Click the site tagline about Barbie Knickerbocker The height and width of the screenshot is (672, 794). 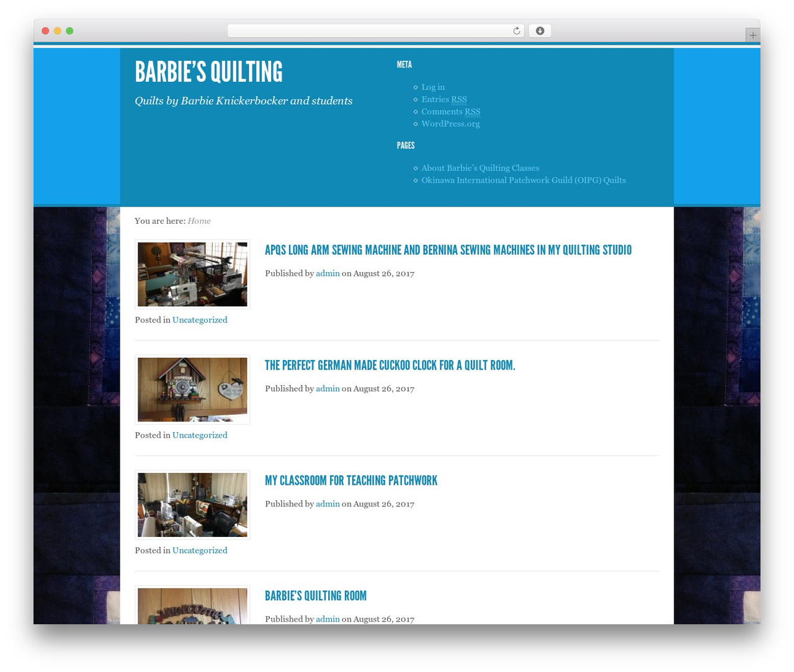pyautogui.click(x=244, y=101)
